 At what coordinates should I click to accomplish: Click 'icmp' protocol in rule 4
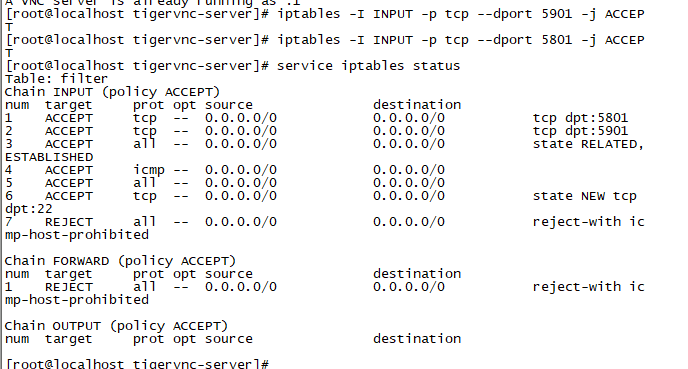pos(149,170)
